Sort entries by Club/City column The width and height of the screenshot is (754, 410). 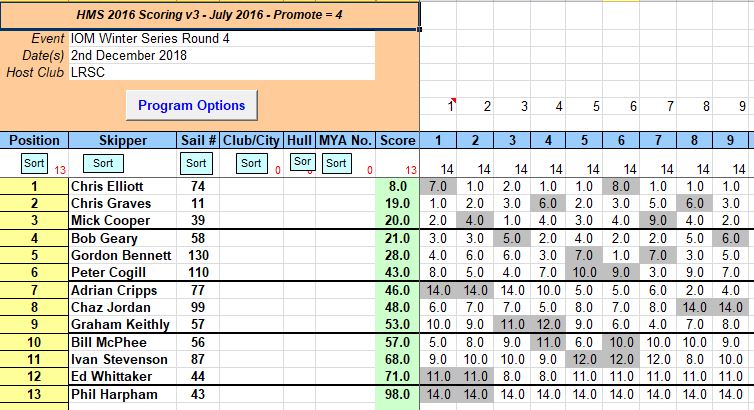(x=251, y=163)
